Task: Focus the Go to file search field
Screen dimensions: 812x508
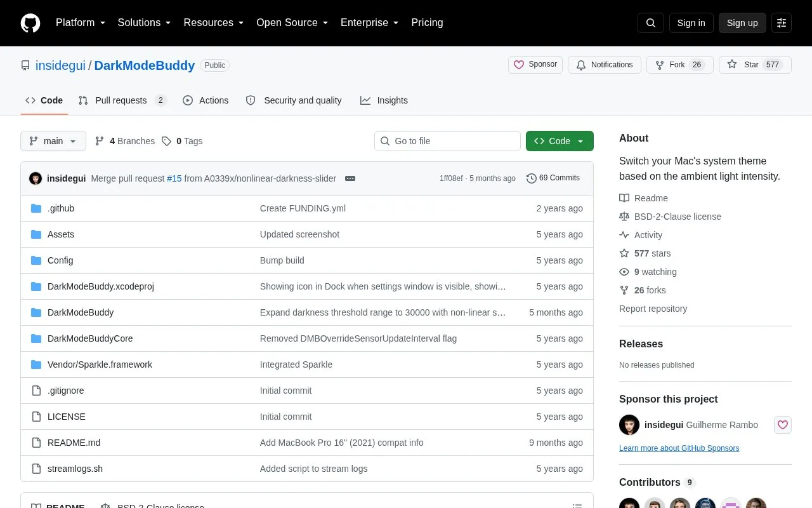Action: 447,141
